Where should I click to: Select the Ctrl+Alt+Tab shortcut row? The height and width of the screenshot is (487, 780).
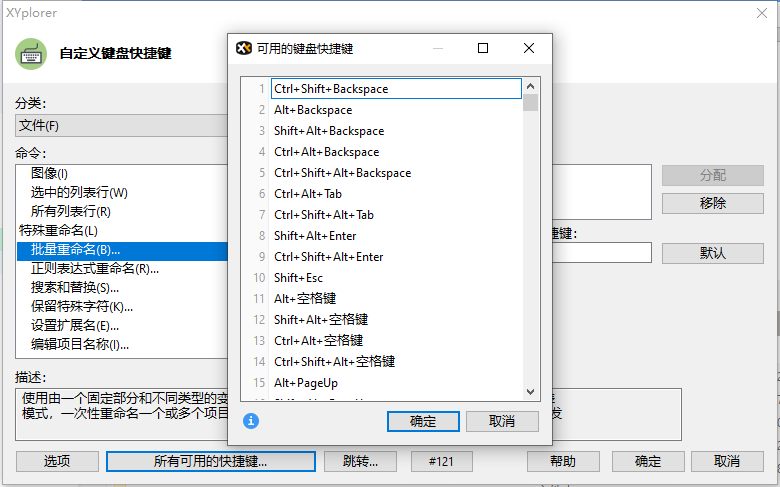308,194
